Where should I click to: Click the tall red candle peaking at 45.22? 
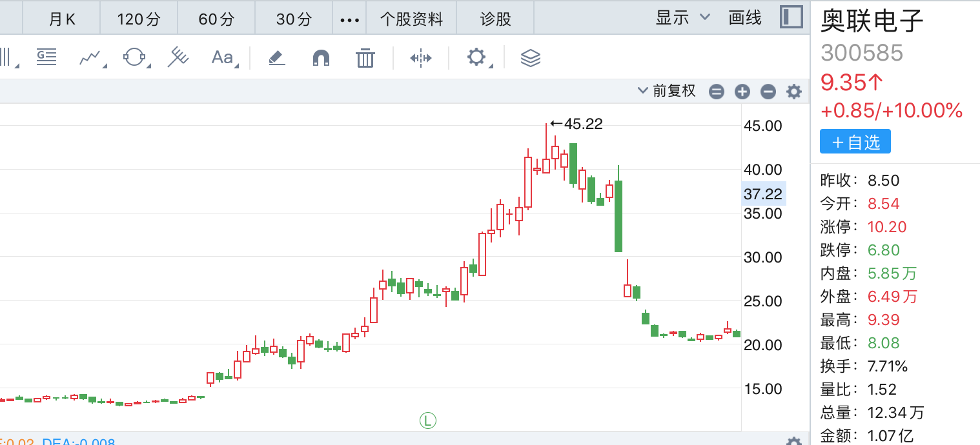pyautogui.click(x=546, y=148)
